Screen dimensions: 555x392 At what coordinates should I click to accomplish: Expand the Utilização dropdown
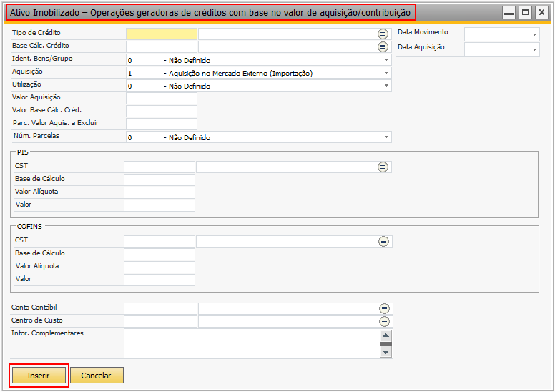[386, 85]
